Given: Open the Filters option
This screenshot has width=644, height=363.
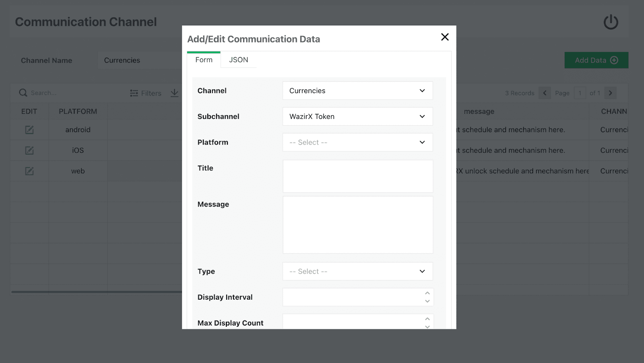Looking at the screenshot, I should click(146, 93).
